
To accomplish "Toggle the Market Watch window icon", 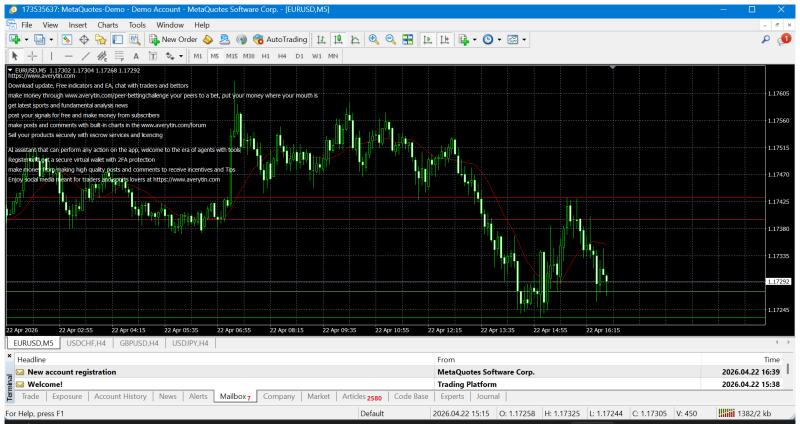I will (67, 39).
